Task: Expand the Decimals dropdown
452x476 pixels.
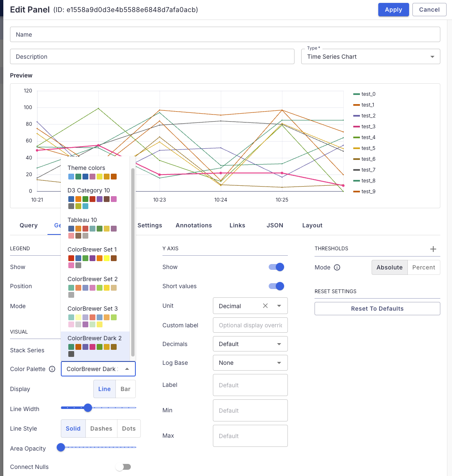Action: point(250,344)
